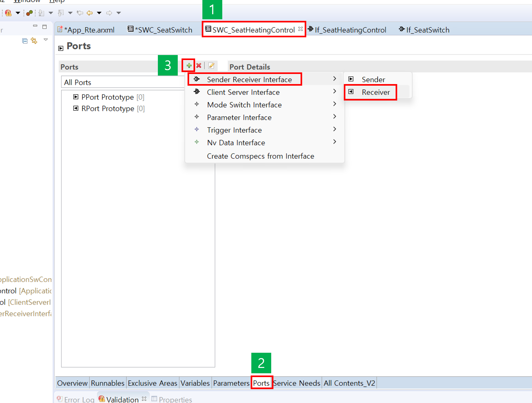532x403 pixels.
Task: Collapse the Ports section header triangle
Action: click(61, 48)
